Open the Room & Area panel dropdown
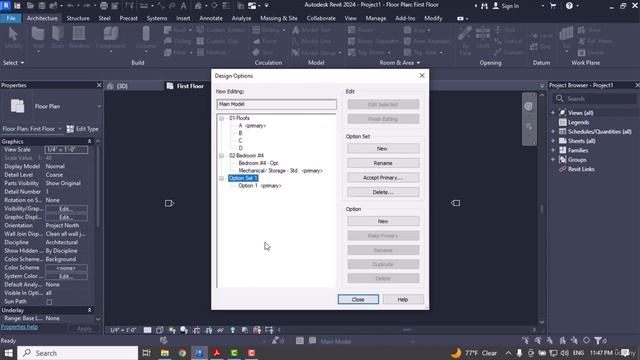640x360 pixels. (400, 63)
